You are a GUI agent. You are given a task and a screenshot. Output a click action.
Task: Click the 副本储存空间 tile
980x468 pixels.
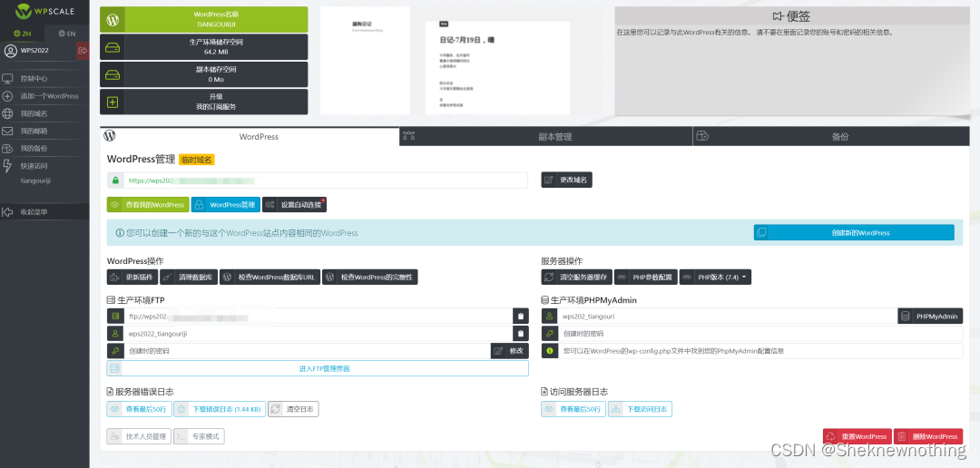coord(204,74)
